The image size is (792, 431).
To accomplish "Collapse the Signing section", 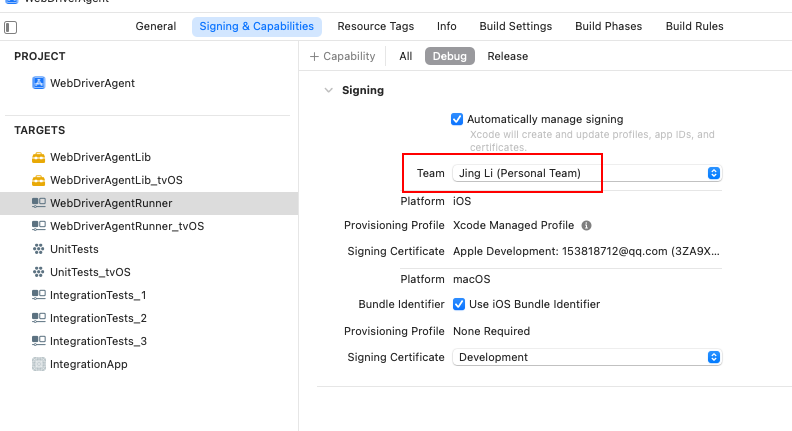I will click(327, 90).
